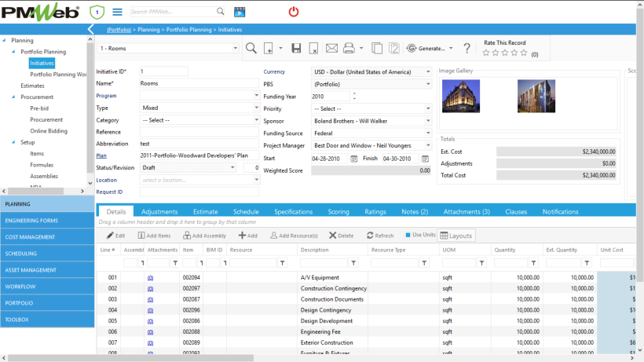This screenshot has height=362, width=644.
Task: Click the email envelope icon
Action: tap(331, 49)
